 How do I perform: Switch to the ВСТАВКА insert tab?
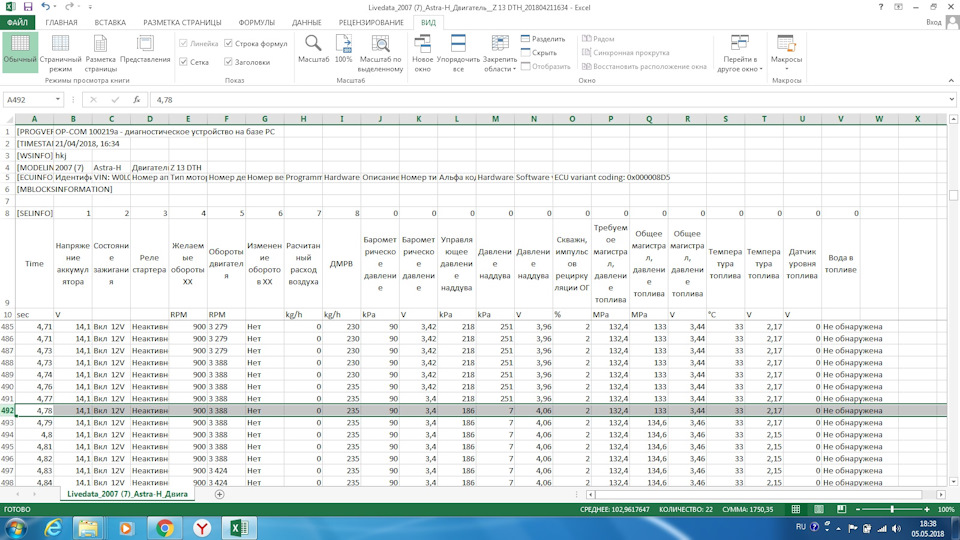pyautogui.click(x=110, y=22)
